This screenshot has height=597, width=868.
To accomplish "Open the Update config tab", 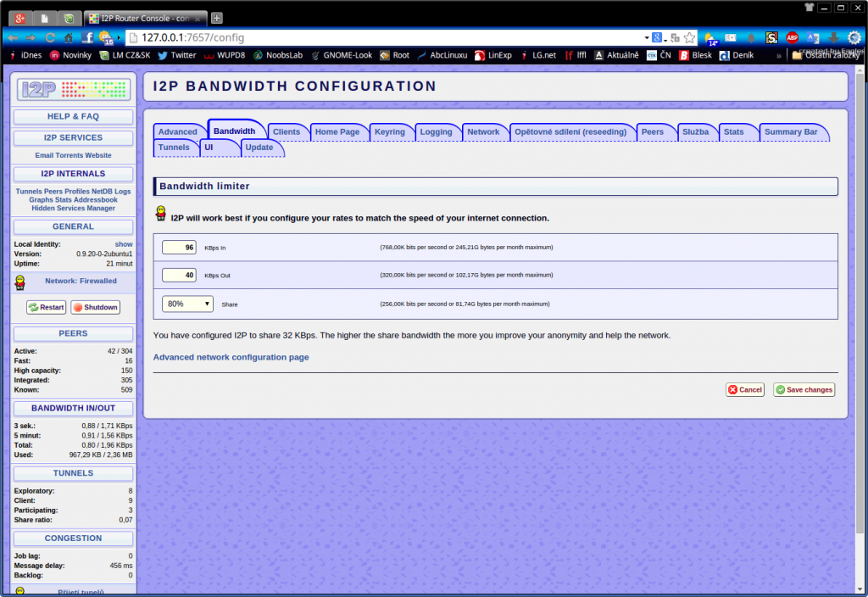I will 259,148.
